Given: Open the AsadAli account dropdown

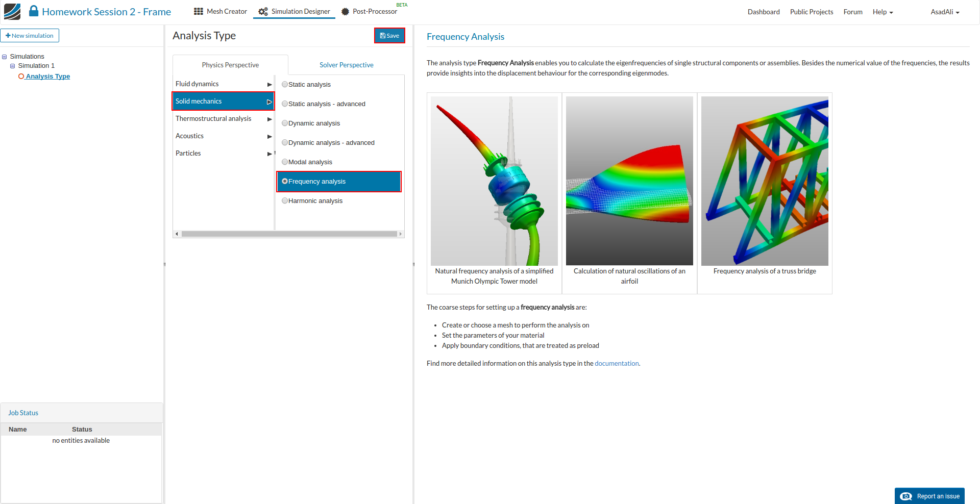Looking at the screenshot, I should (x=945, y=12).
